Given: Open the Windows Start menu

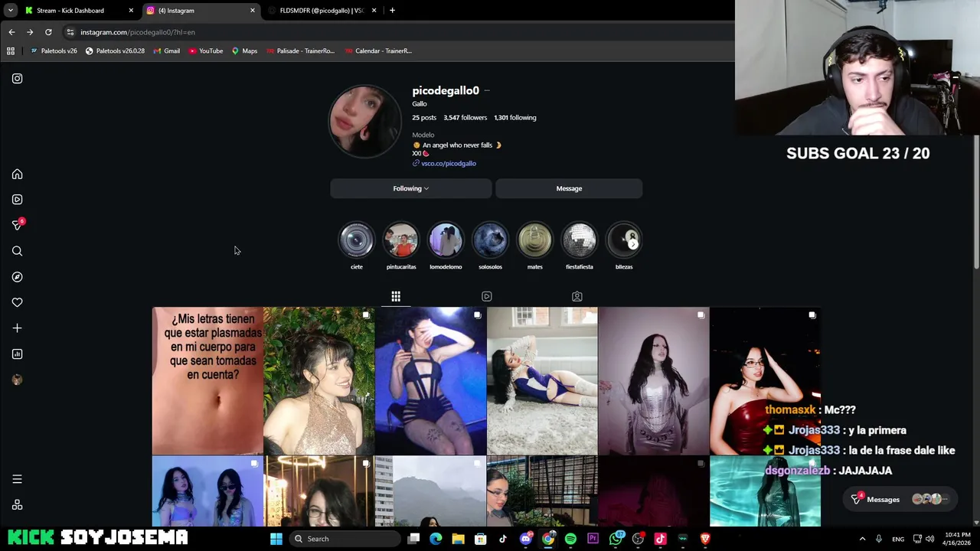Looking at the screenshot, I should 276,539.
